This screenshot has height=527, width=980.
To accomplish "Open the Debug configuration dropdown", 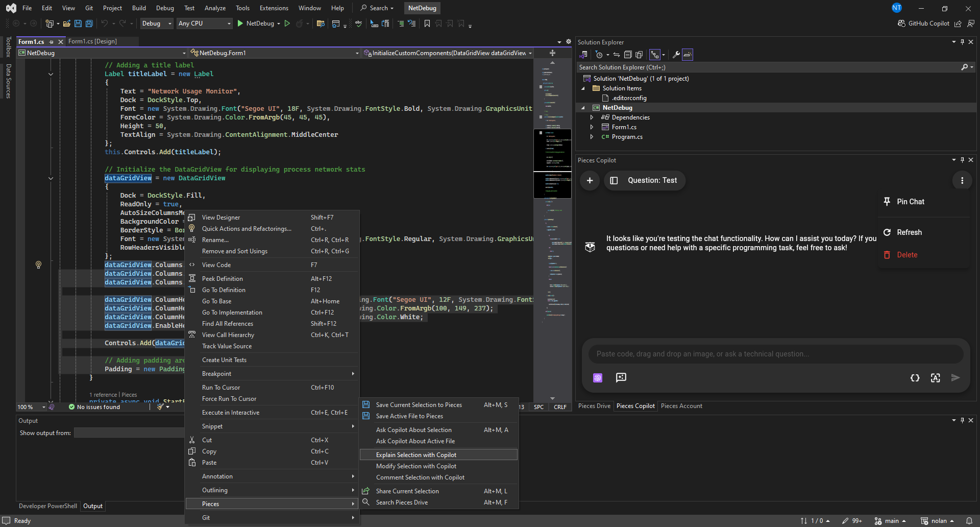I will pos(156,23).
